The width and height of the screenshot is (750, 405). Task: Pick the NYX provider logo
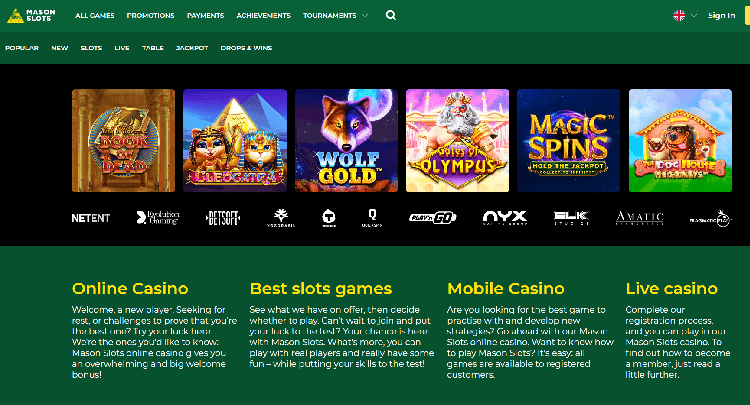(x=505, y=218)
